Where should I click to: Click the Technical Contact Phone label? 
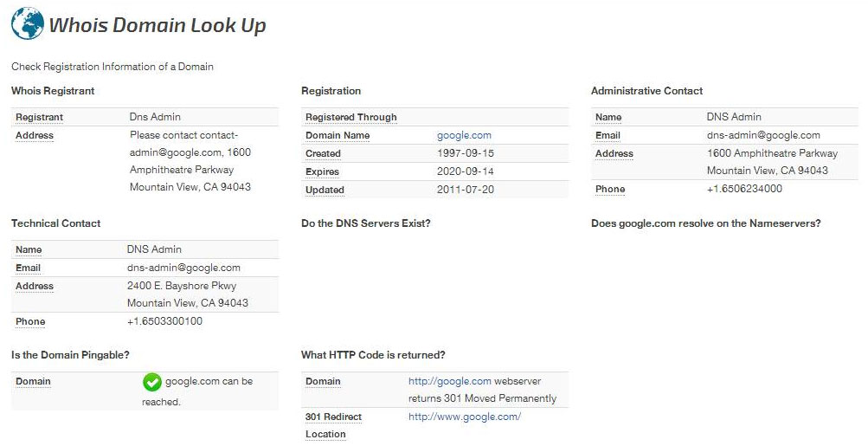[30, 321]
